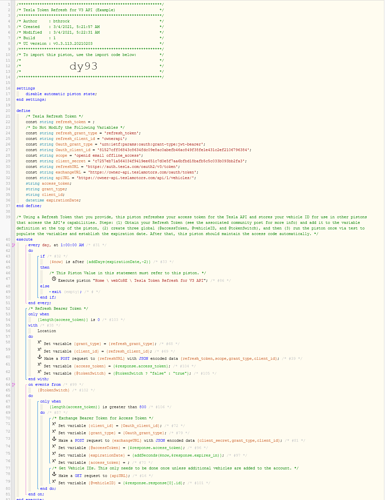This screenshot has height=500, width=387.
Task: Click the 'every day, at 1:00:00 AM' timer statement
Action: click(56, 245)
